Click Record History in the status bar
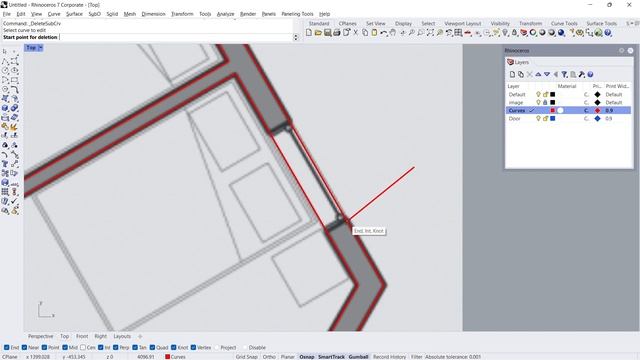640x360 pixels. pyautogui.click(x=389, y=357)
